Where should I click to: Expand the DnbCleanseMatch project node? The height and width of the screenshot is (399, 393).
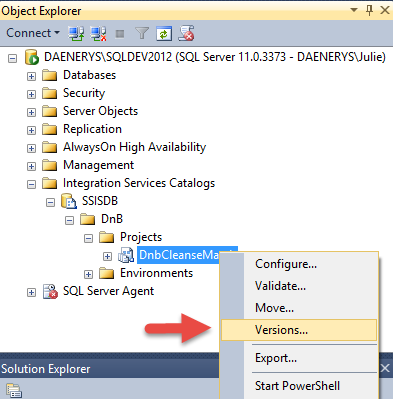click(107, 256)
